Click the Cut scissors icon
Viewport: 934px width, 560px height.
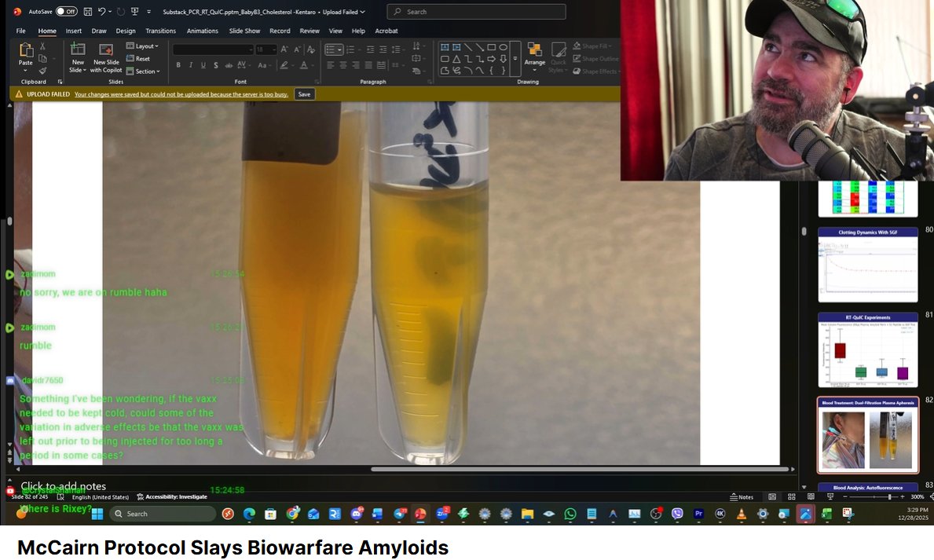[x=42, y=46]
